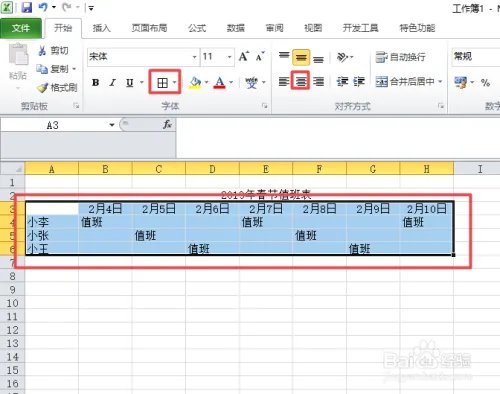The height and width of the screenshot is (394, 500).
Task: Toggle align text left
Action: pyautogui.click(x=284, y=81)
